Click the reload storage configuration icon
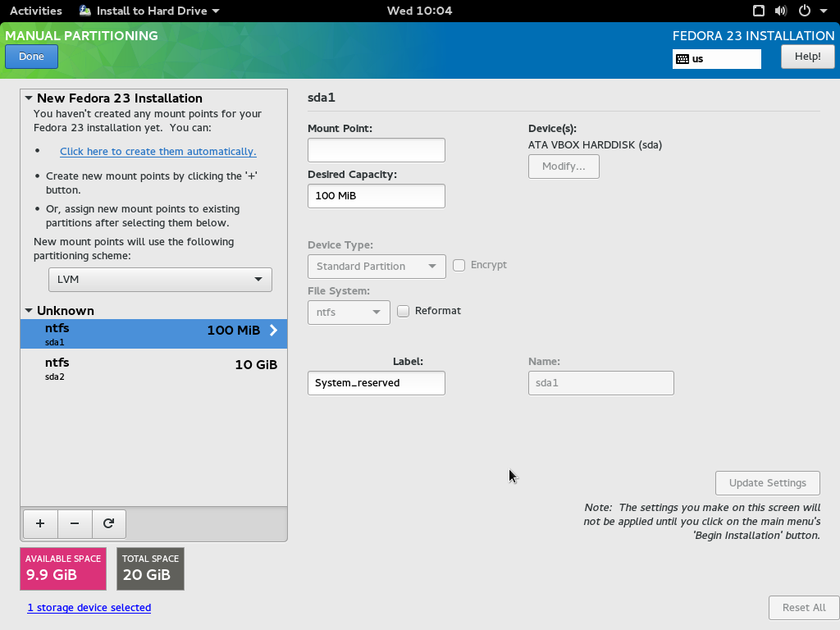This screenshot has width=840, height=630. (x=108, y=523)
